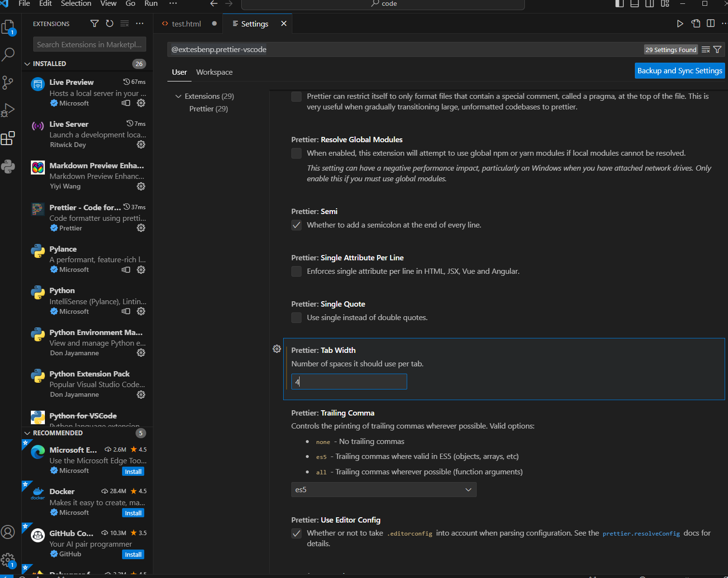Focus the Tab Width number field
This screenshot has width=728, height=578.
click(349, 382)
